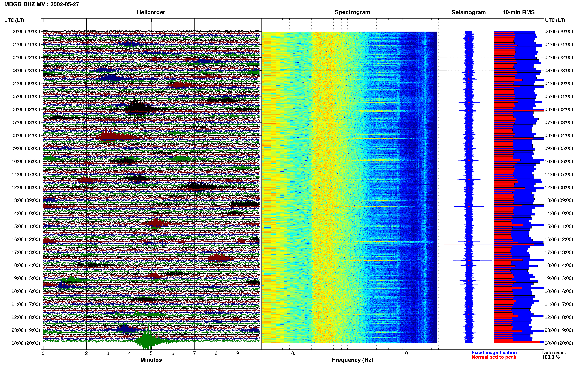Click '16:00 (12:00)' beside the RMS panel
This screenshot has height=368, width=588.
(559, 239)
